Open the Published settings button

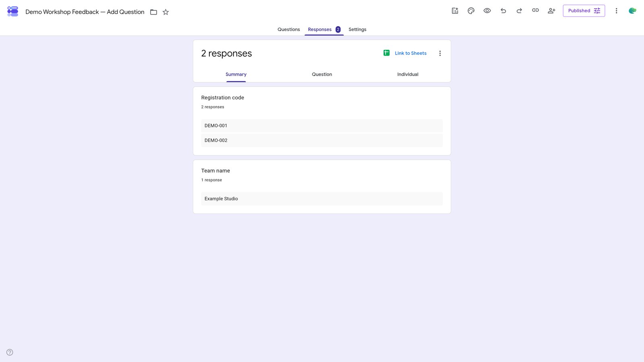[x=584, y=11]
